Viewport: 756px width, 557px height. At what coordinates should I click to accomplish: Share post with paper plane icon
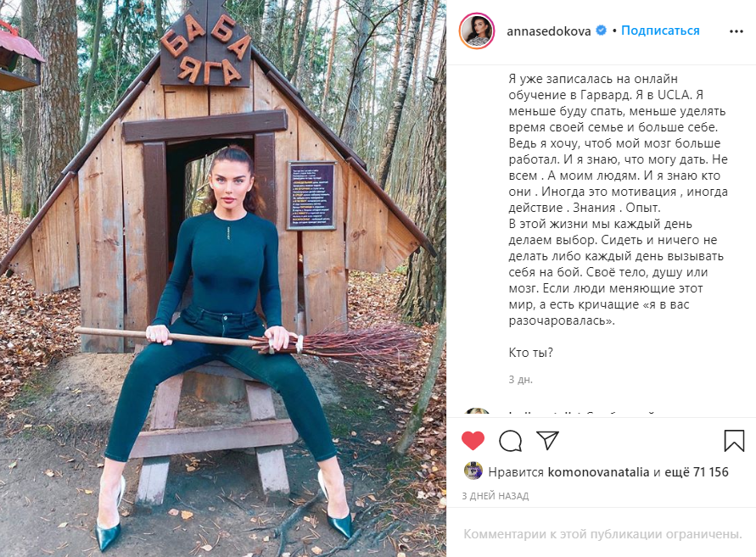(x=548, y=440)
